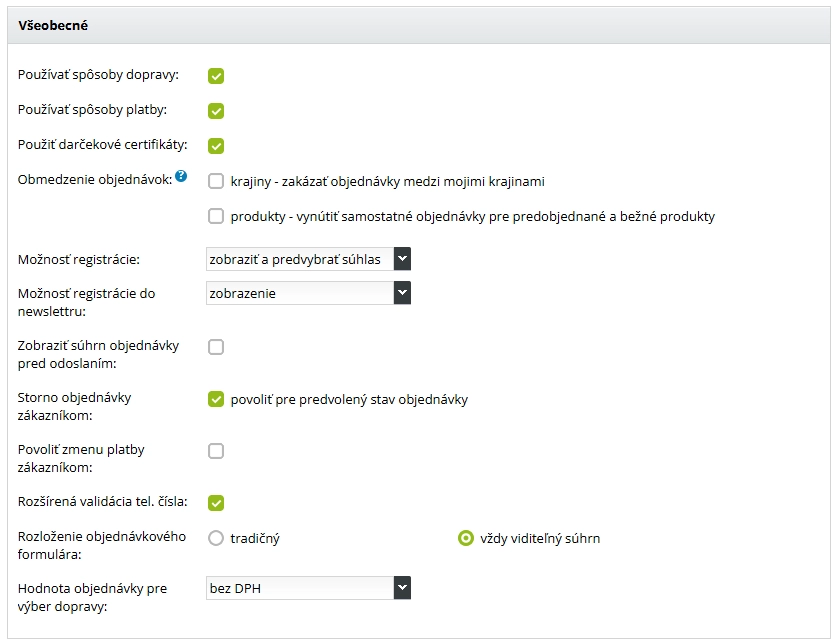Open Hodnota objednávky pre výber dopravy dropdown
This screenshot has height=642, width=837.
click(308, 588)
